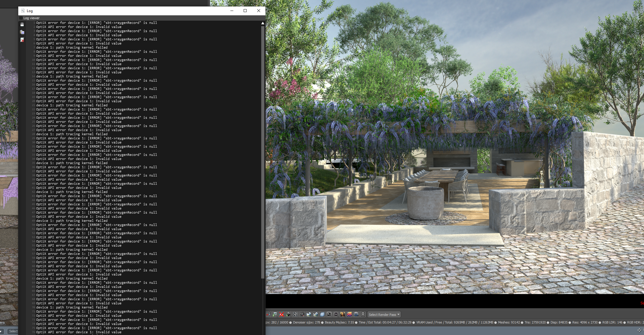The width and height of the screenshot is (644, 335).
Task: Toggle the checkerboard alpha background icon
Action: click(x=349, y=314)
